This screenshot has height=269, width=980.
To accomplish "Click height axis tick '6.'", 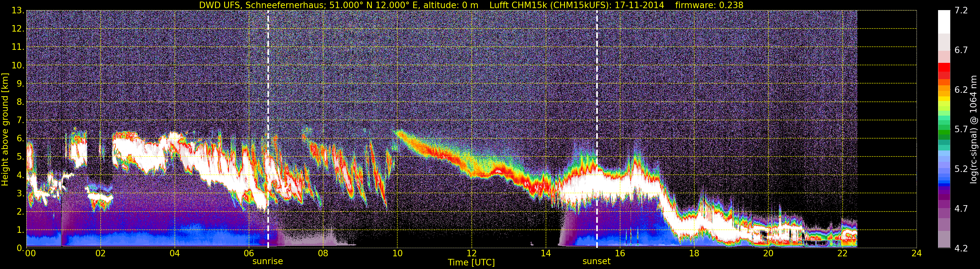I will pos(20,139).
